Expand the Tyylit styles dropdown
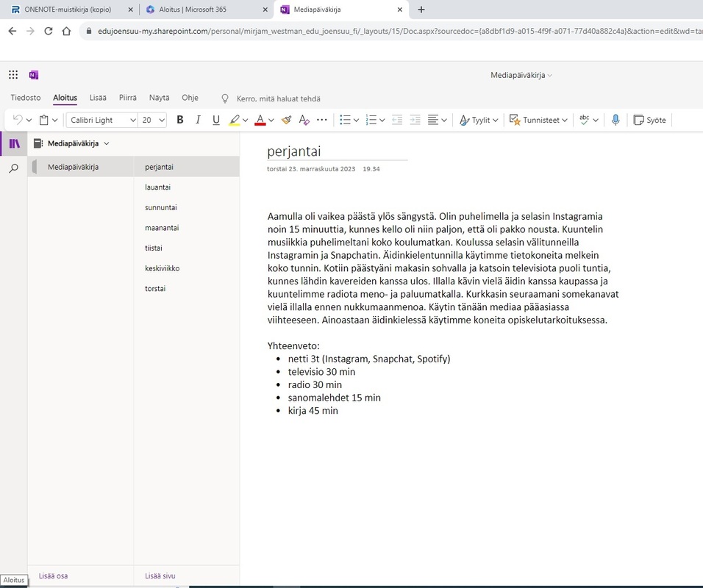The height and width of the screenshot is (588, 703). pos(479,120)
